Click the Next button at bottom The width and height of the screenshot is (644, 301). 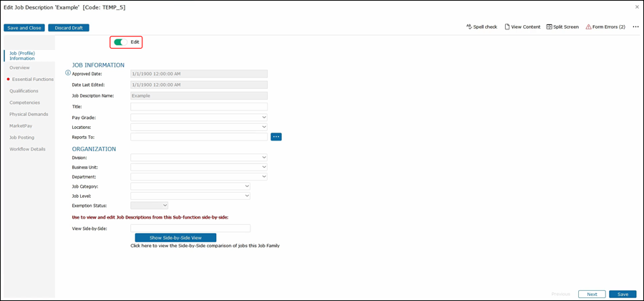pos(592,294)
